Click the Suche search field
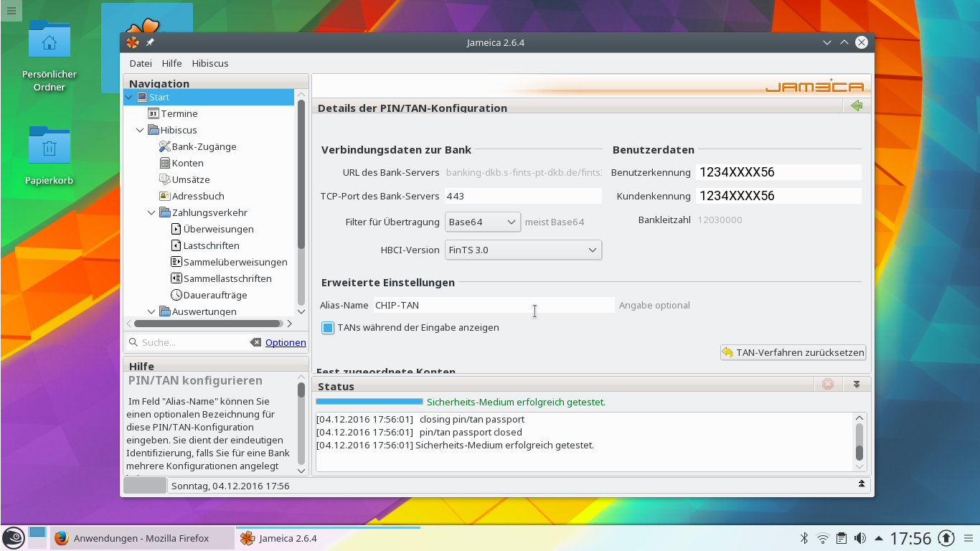The image size is (980, 551). click(194, 342)
